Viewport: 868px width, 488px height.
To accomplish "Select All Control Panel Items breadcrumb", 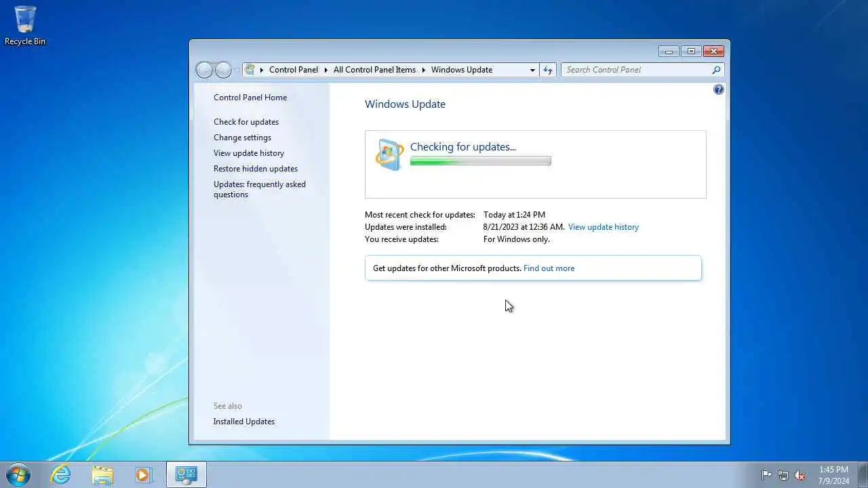I will [374, 70].
